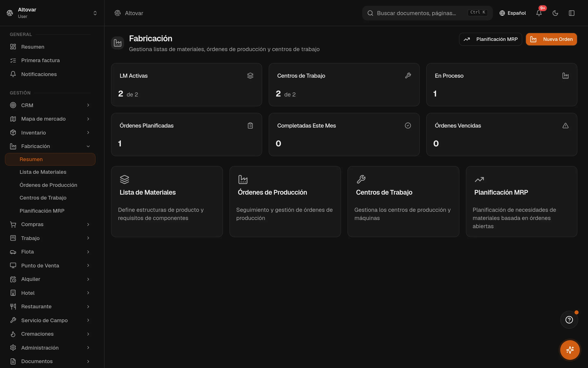
Task: Click the wrench icon in Centros de Trabajo stat card
Action: click(408, 76)
